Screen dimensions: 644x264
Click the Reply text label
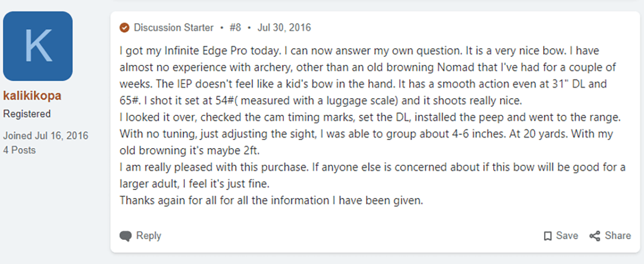click(149, 236)
